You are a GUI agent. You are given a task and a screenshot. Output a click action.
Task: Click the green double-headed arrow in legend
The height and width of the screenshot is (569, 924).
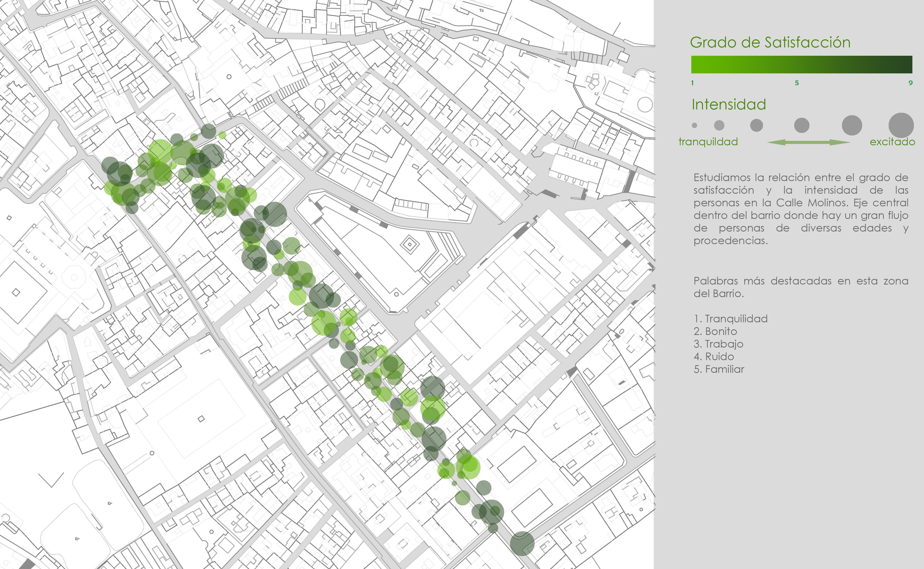tap(808, 142)
